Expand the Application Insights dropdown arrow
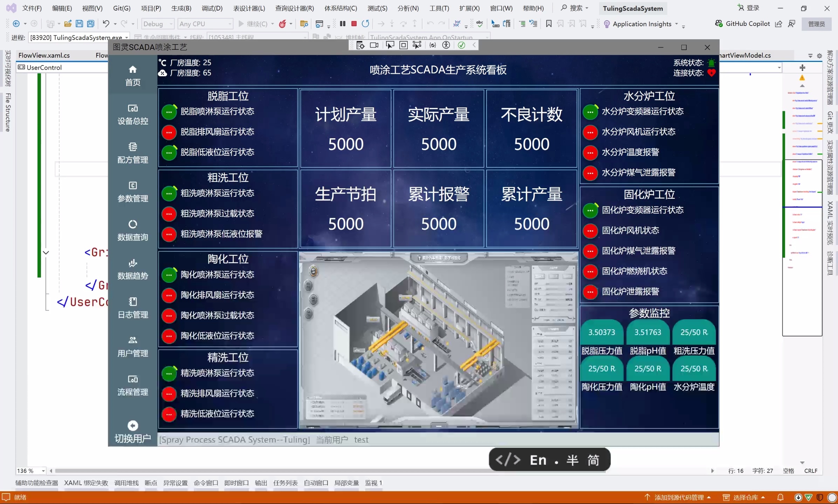Screen dimensions: 838x504 (x=676, y=24)
